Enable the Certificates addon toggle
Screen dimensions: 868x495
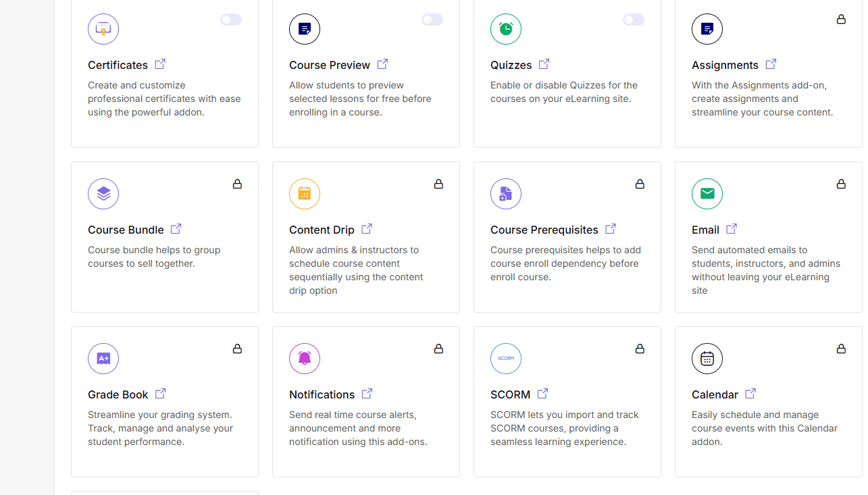231,20
